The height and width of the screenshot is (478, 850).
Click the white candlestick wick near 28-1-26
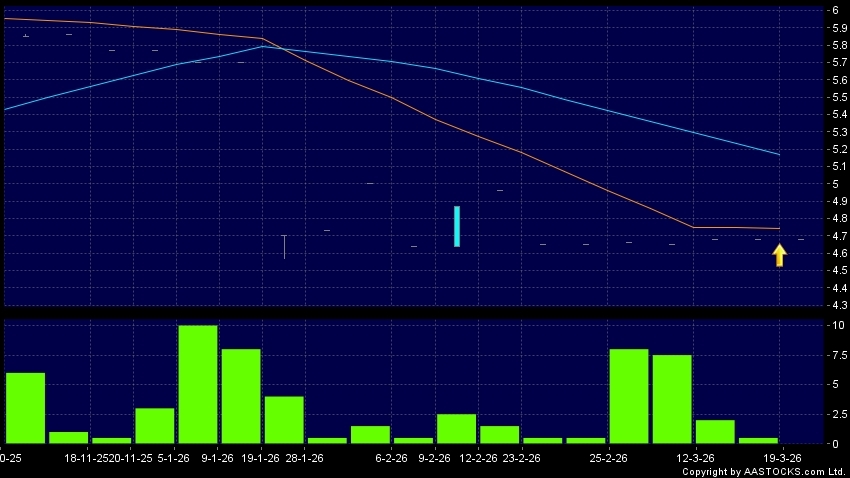click(x=284, y=246)
